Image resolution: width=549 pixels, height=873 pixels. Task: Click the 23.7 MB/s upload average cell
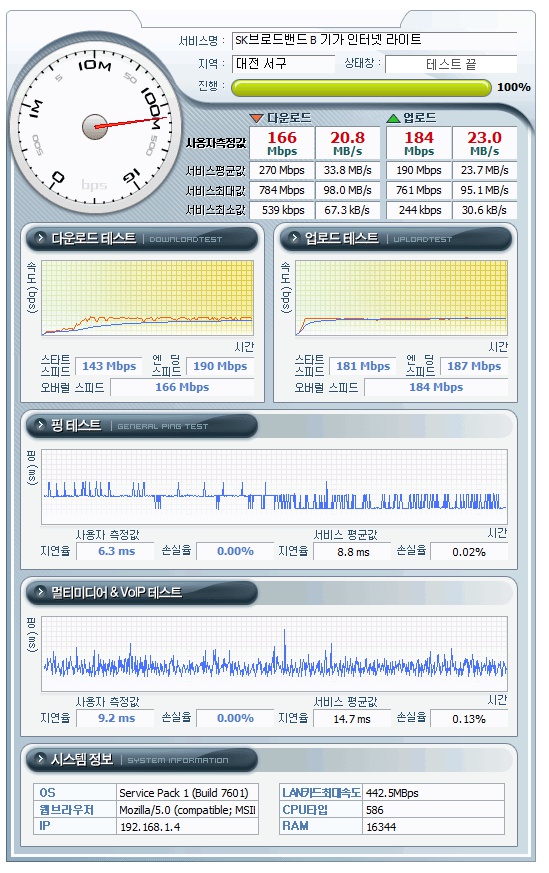[x=484, y=170]
